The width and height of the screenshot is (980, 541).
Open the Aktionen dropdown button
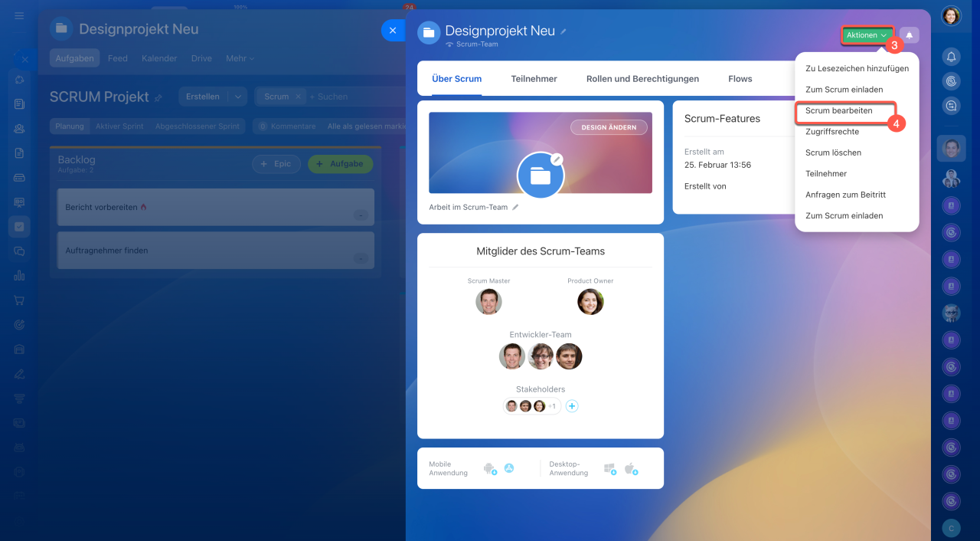pos(867,35)
